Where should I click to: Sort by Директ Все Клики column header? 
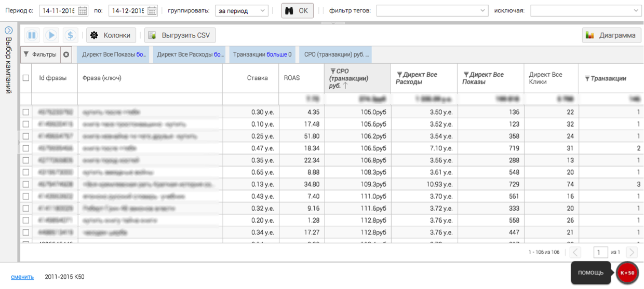tap(551, 78)
